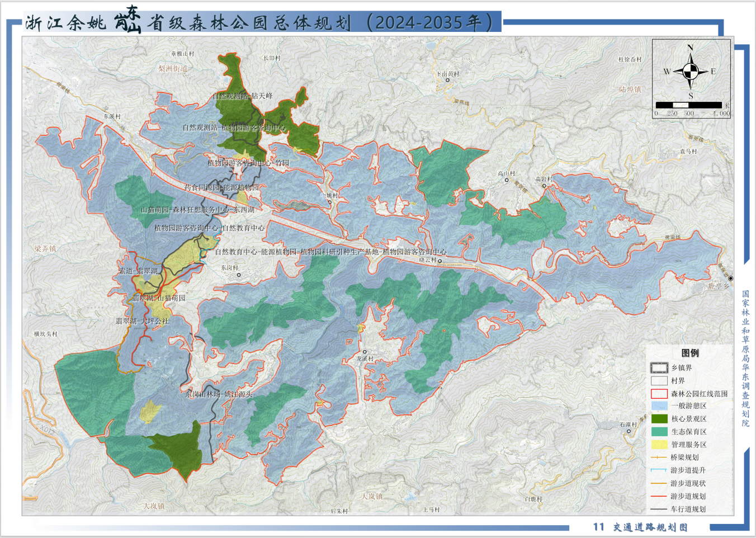This screenshot has width=756, height=538.
Task: Click the footer caption 交通道路规划图
Action: click(650, 527)
